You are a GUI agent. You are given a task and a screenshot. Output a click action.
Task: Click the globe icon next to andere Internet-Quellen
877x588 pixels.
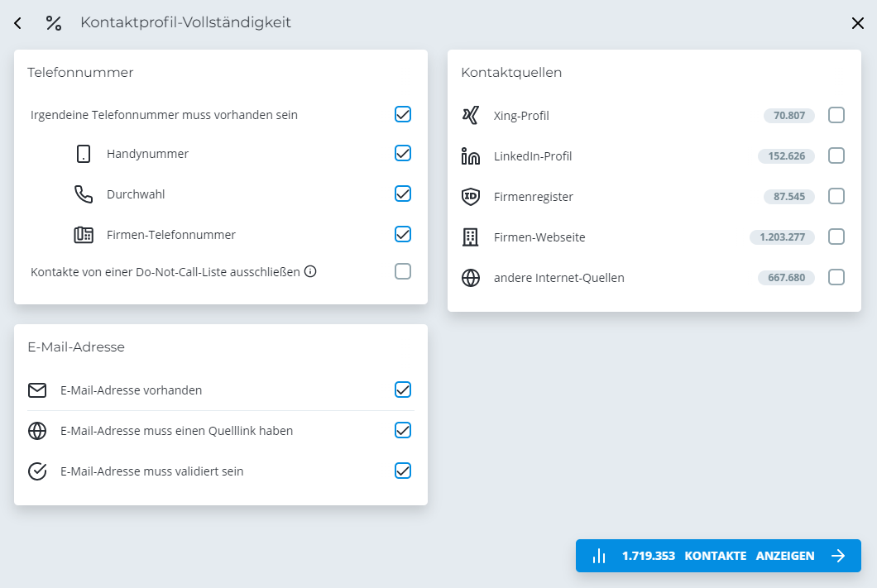pos(470,278)
